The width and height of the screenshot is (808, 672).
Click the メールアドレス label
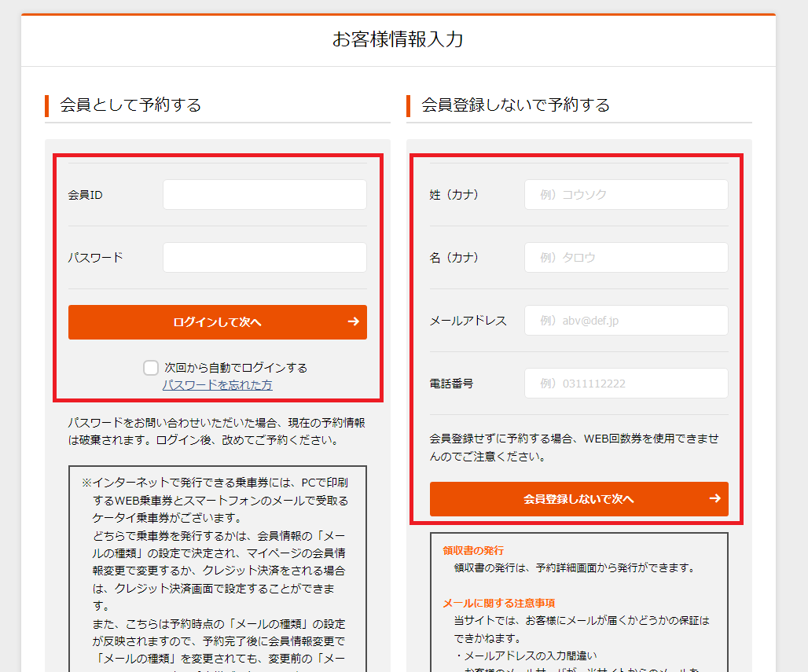468,321
